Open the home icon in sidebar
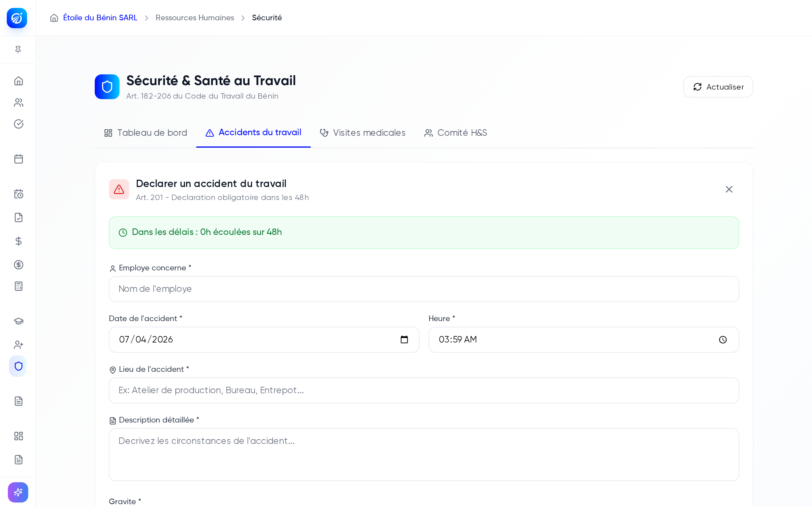This screenshot has width=812, height=507. coord(18,81)
